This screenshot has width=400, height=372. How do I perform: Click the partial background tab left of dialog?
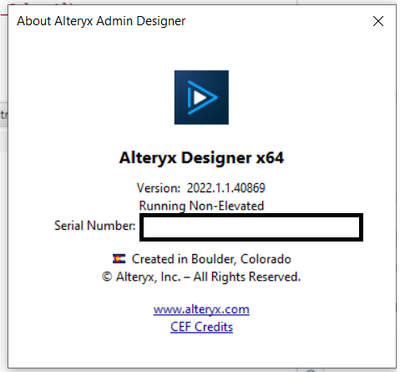tap(4, 115)
